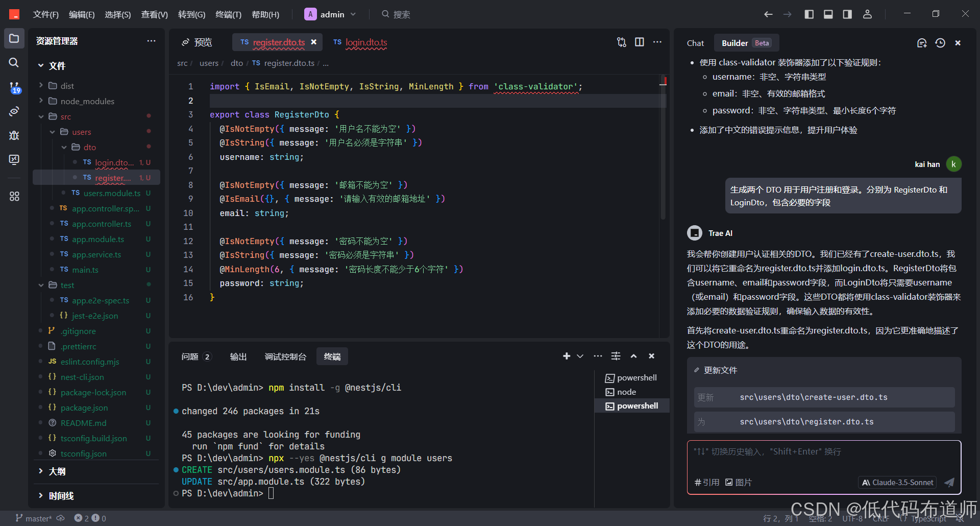Viewport: 980px width, 526px height.
Task: Open Explorer panel more actions menu
Action: click(151, 41)
